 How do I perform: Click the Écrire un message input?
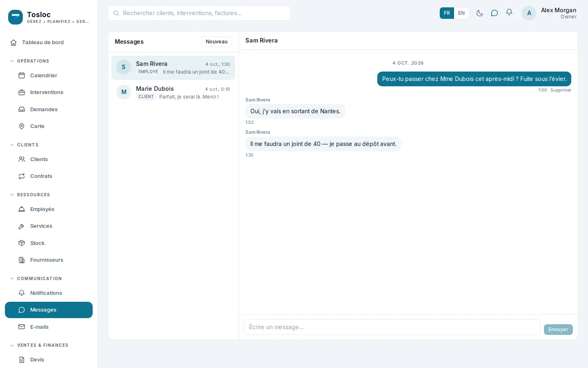tap(392, 327)
